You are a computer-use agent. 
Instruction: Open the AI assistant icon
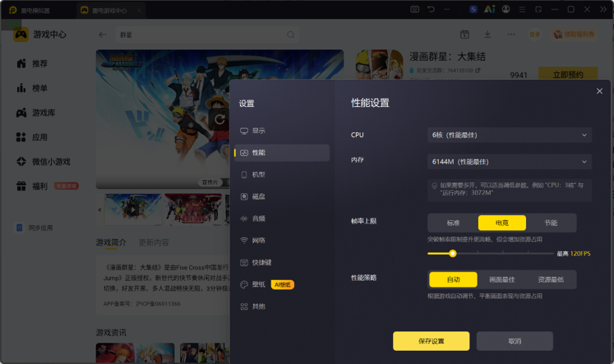(x=489, y=10)
